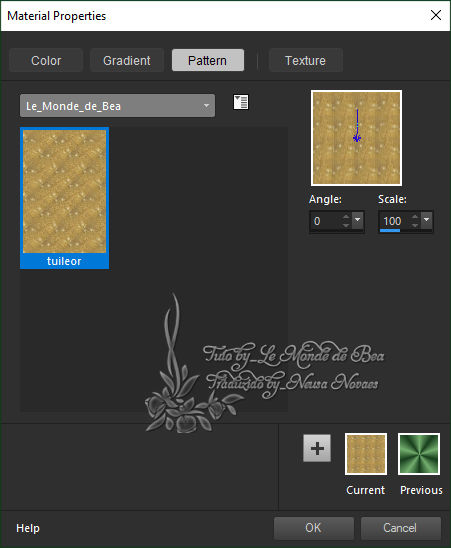Screen dimensions: 451x548
Task: Click the Cancel button
Action: (x=401, y=528)
